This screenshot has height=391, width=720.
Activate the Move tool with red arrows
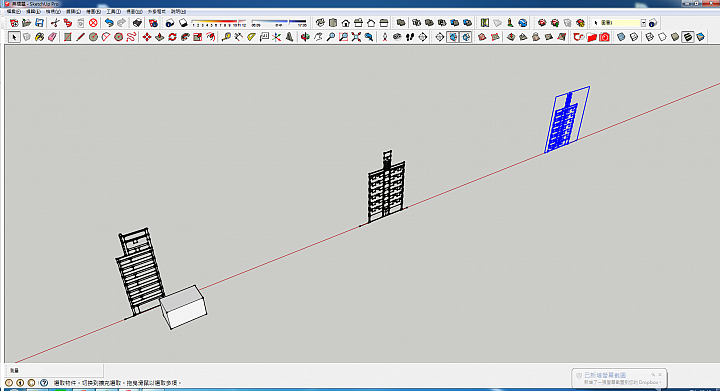pos(146,37)
